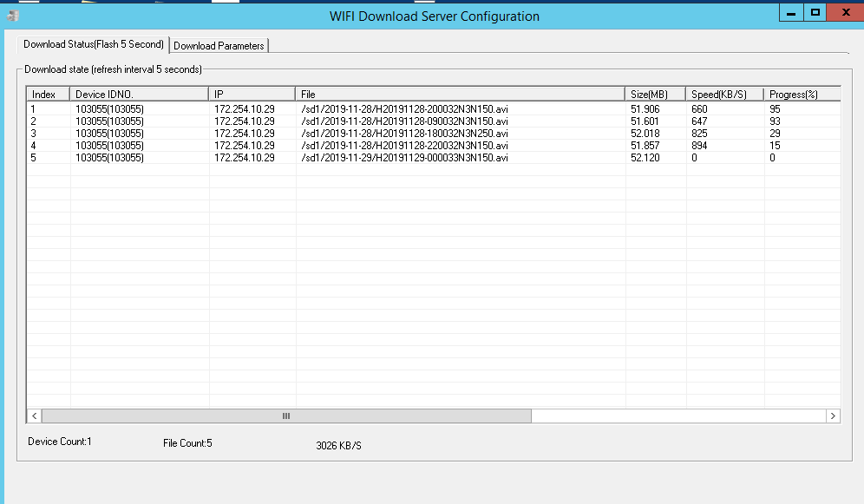Click speed value 647

699,121
